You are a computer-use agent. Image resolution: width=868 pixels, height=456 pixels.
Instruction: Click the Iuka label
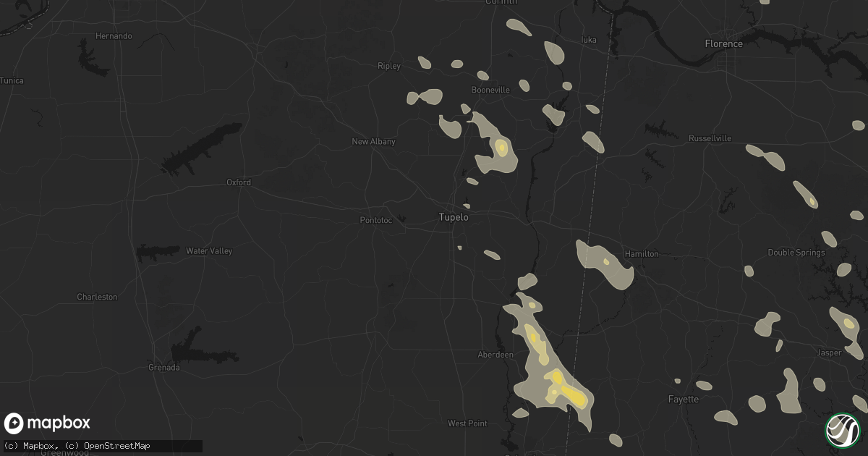tap(589, 39)
